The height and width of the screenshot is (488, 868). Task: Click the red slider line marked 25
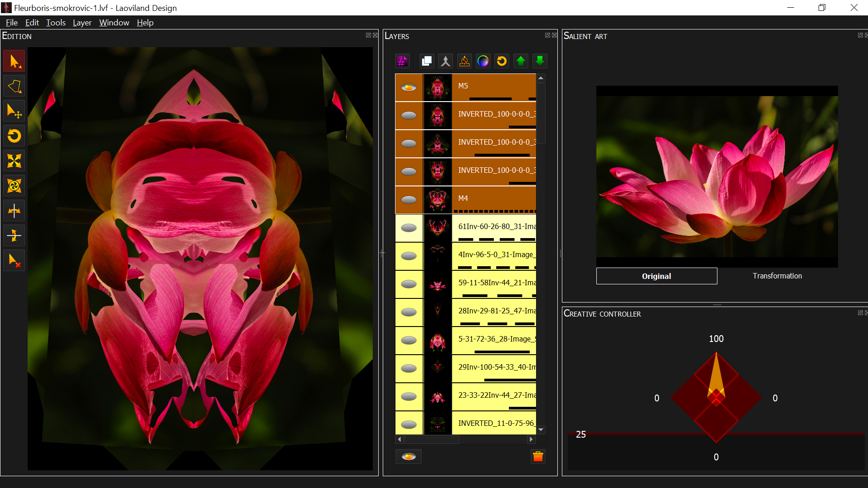pyautogui.click(x=716, y=434)
